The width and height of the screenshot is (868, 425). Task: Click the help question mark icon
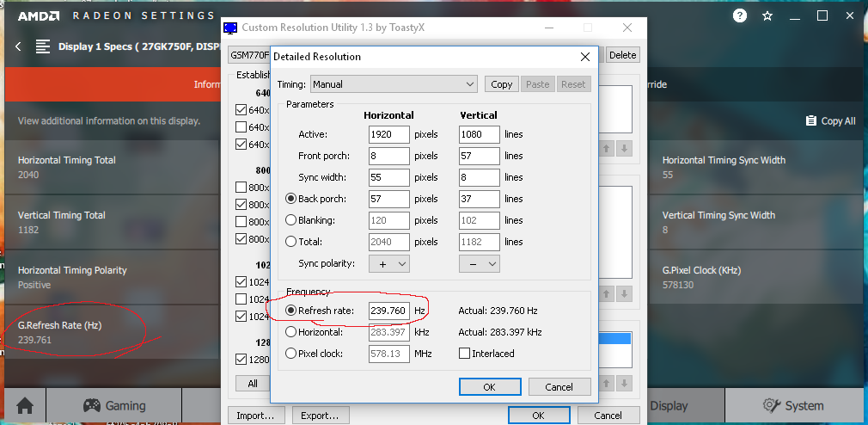[740, 15]
